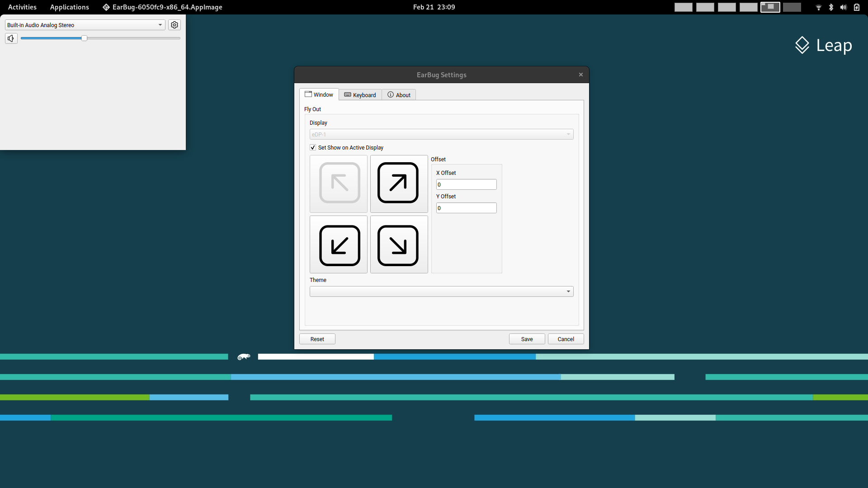This screenshot has height=488, width=868.
Task: Open EarBug settings gear icon
Action: coord(175,25)
